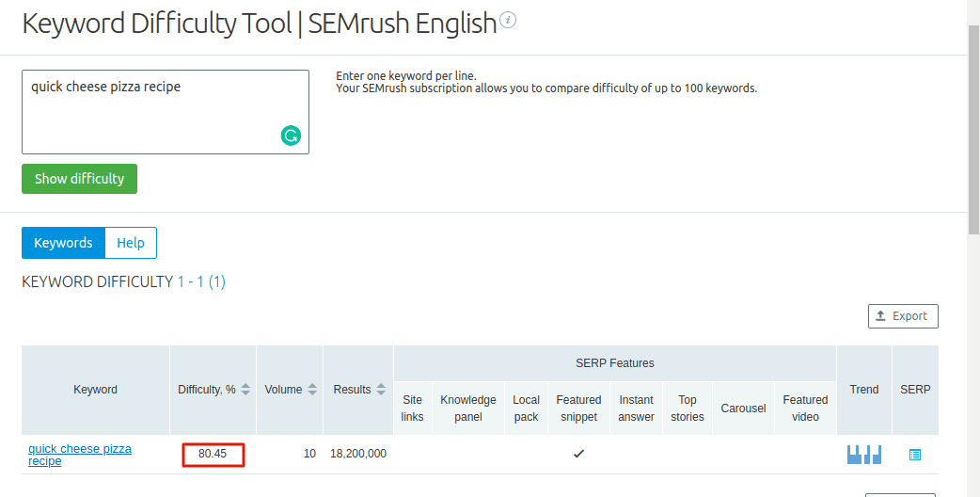
Task: Export the keyword difficulty table
Action: (x=903, y=316)
